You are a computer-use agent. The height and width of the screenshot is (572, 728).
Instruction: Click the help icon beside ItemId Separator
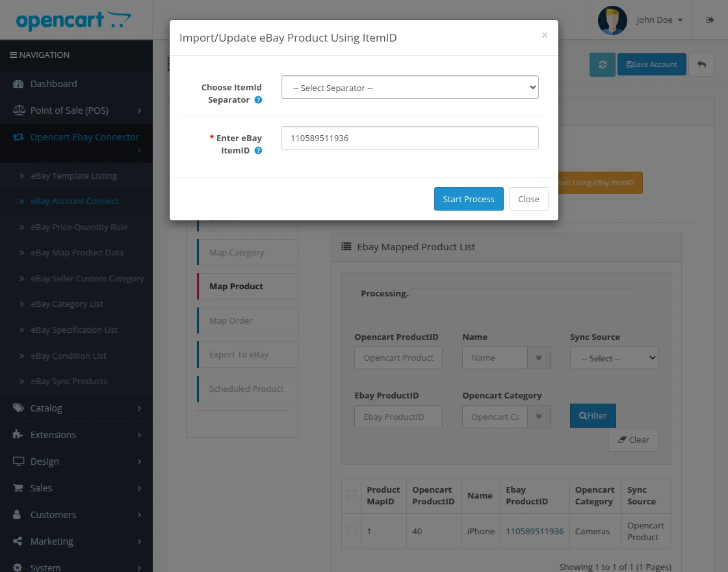click(x=258, y=100)
